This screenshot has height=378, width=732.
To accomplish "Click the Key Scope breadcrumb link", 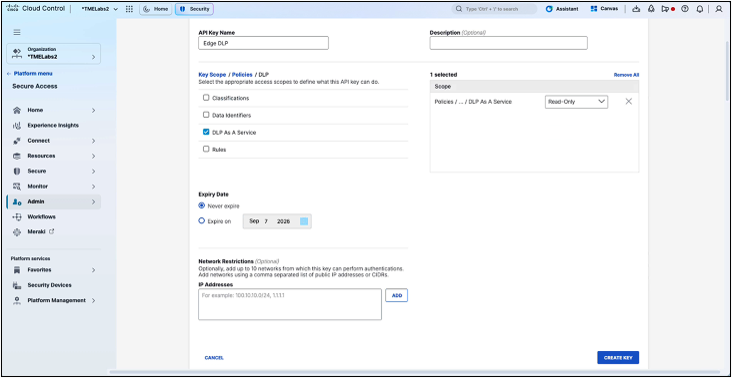I will [212, 75].
